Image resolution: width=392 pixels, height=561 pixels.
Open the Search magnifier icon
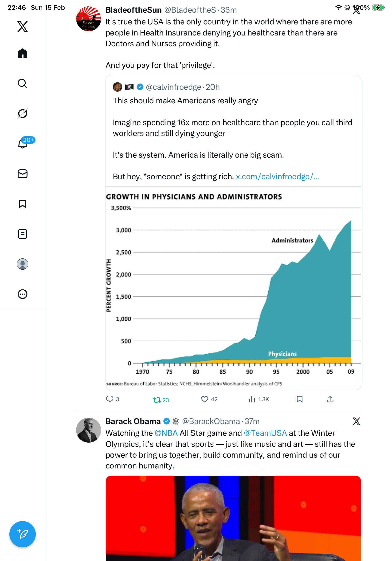point(23,84)
